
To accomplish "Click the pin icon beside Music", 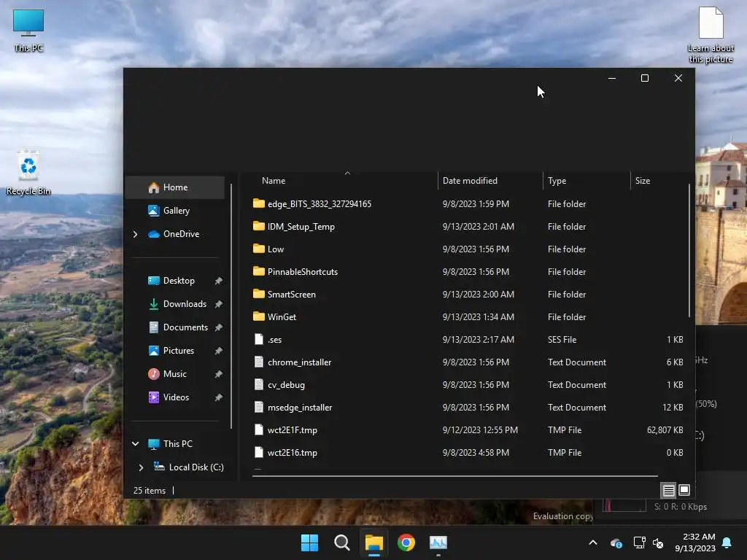I will [218, 374].
